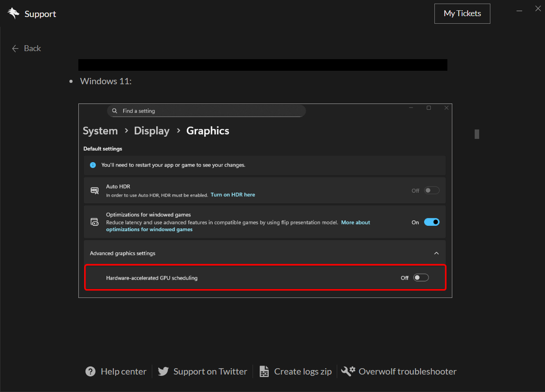Click the Auto HDR icon
This screenshot has width=545, height=392.
[94, 190]
